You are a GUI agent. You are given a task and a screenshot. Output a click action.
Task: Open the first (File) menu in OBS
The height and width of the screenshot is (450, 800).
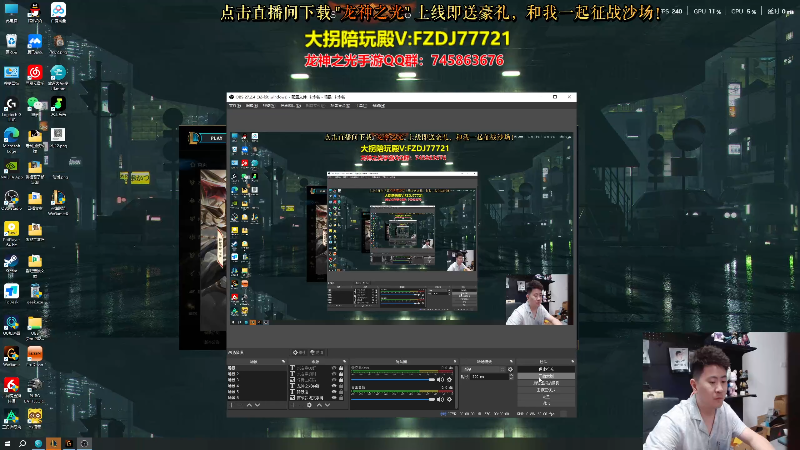(235, 106)
